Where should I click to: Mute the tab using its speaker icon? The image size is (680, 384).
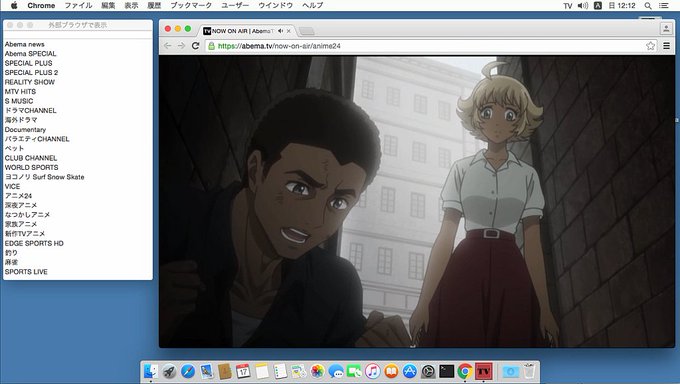[x=281, y=31]
